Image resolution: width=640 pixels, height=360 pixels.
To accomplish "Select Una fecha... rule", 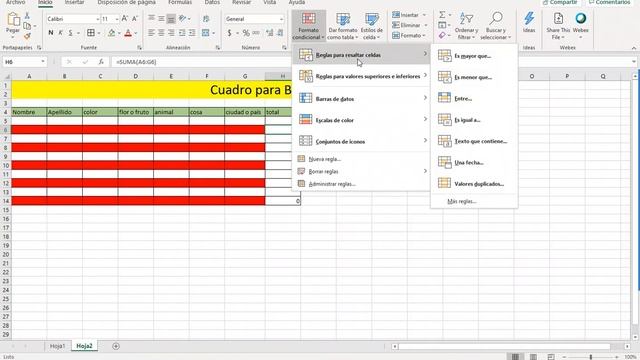I will [x=474, y=162].
